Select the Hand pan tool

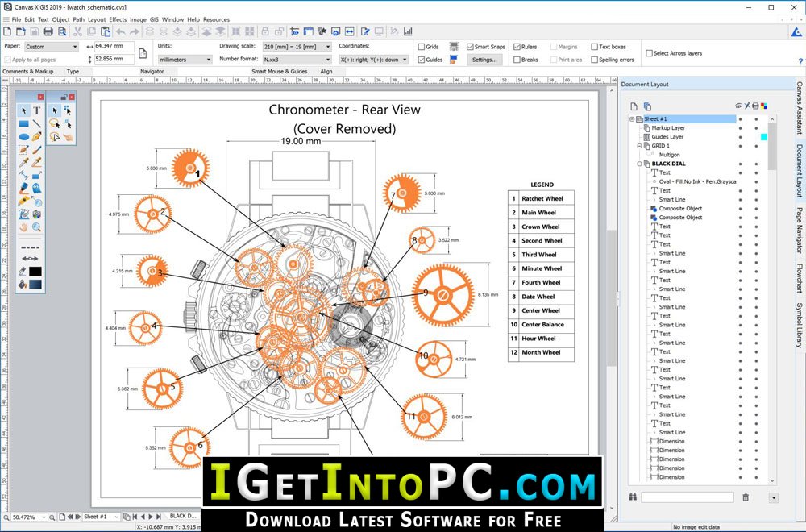point(23,227)
